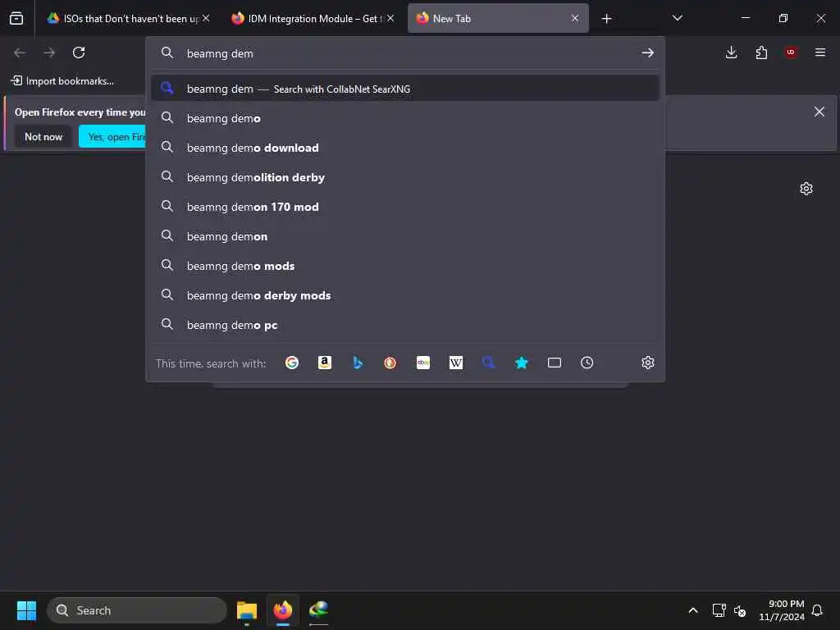Choose suggestion beamng demo mods
840x630 pixels.
405,266
